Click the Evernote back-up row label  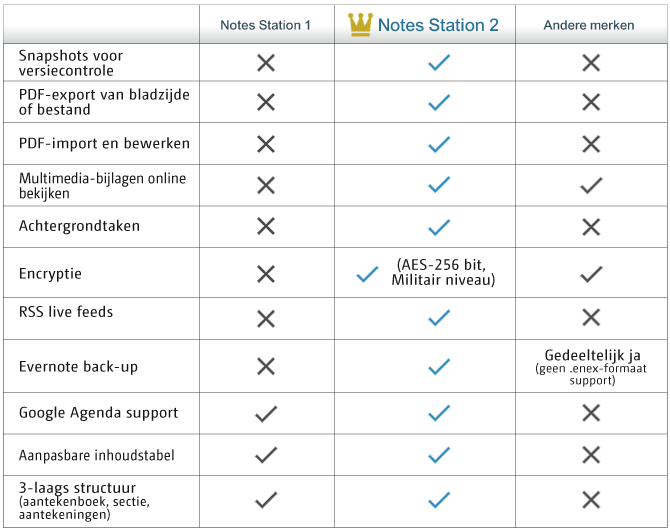click(78, 367)
